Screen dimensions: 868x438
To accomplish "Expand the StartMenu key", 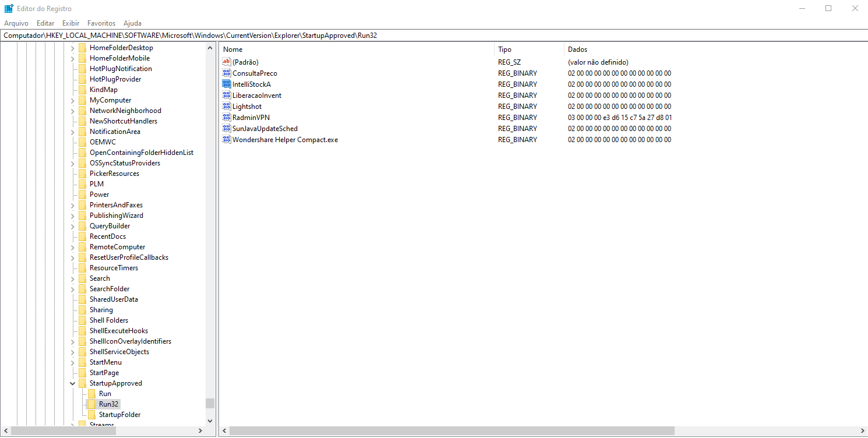I will (x=73, y=362).
